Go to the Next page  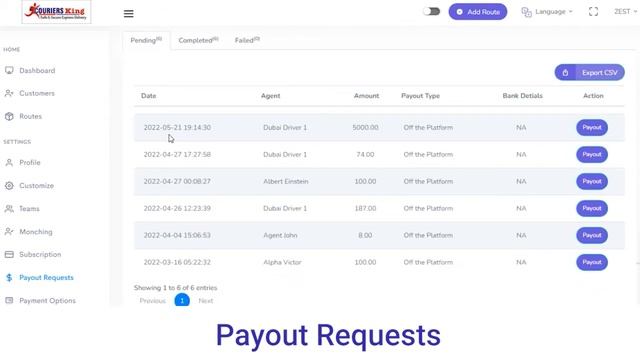click(x=206, y=301)
